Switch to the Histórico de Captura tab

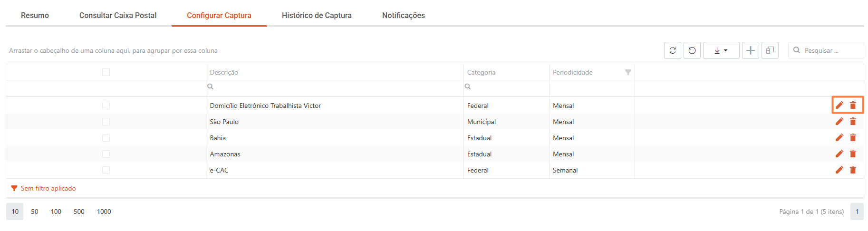(317, 15)
